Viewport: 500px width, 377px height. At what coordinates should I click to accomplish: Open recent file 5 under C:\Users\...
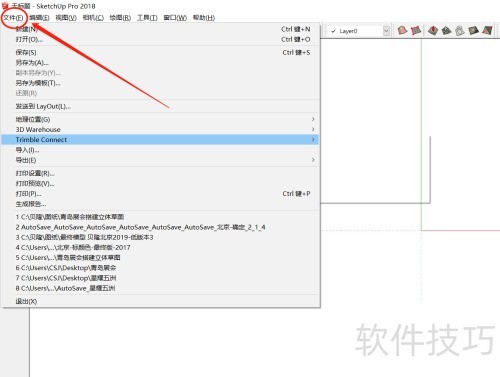pos(161,258)
